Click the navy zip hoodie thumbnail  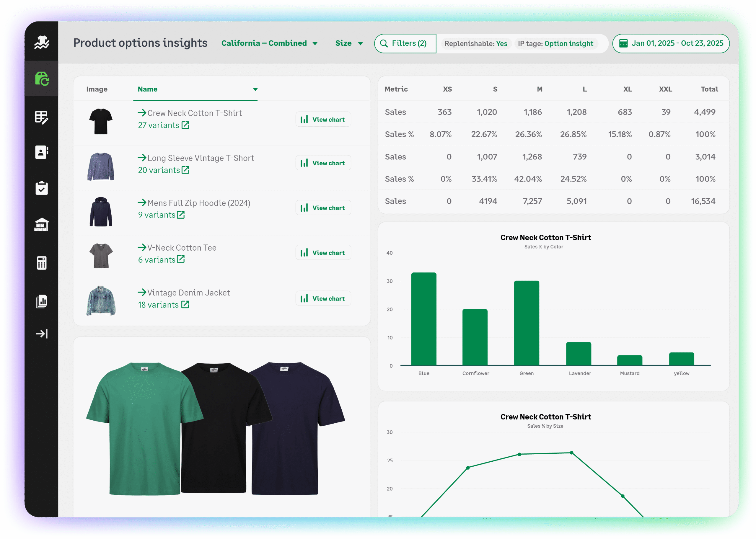tap(101, 211)
